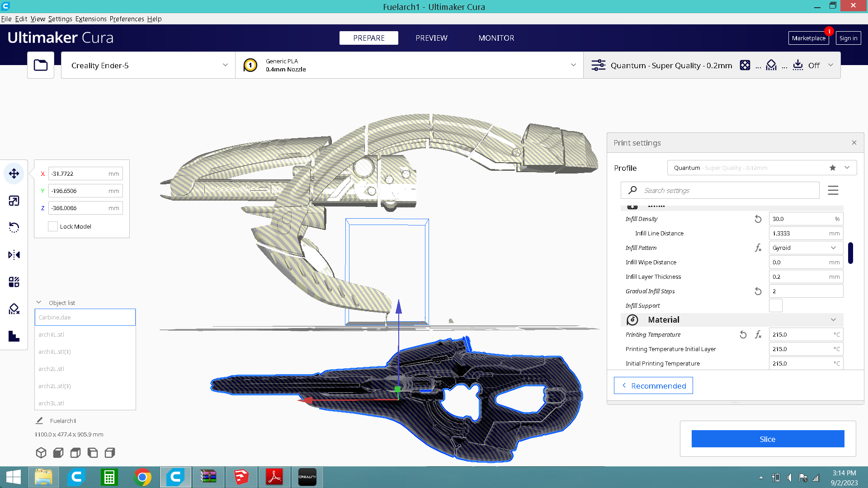Reset Infill Density to default
The width and height of the screenshot is (868, 488).
[758, 219]
